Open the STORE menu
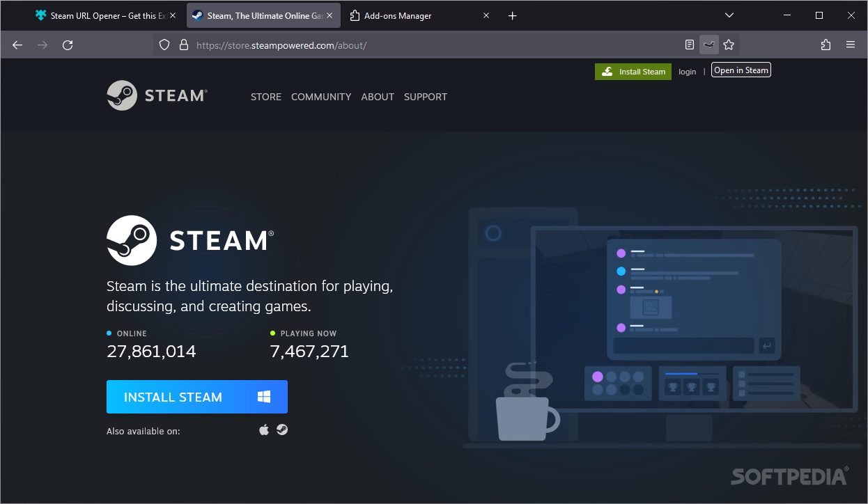Viewport: 868px width, 504px height. pyautogui.click(x=266, y=97)
